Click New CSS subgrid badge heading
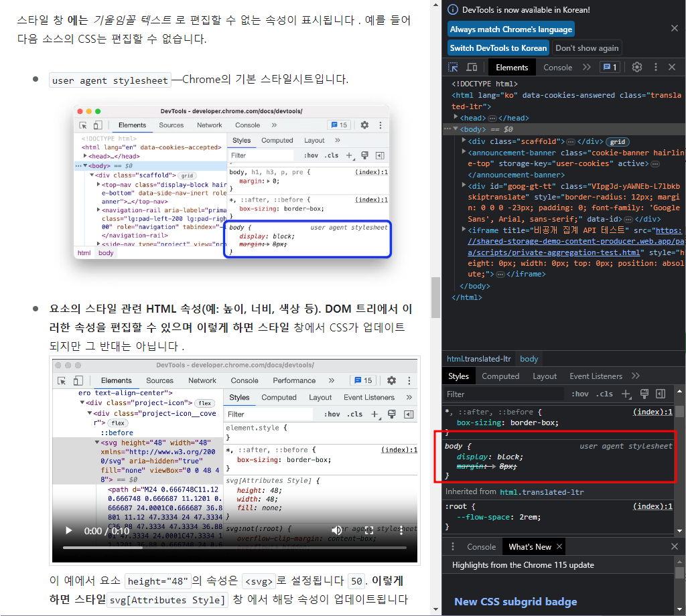Image resolution: width=686 pixels, height=616 pixels. 515,601
